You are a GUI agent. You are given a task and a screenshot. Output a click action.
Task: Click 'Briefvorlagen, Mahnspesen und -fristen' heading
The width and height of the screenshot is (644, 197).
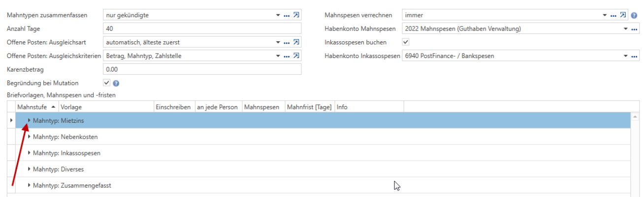(x=61, y=94)
